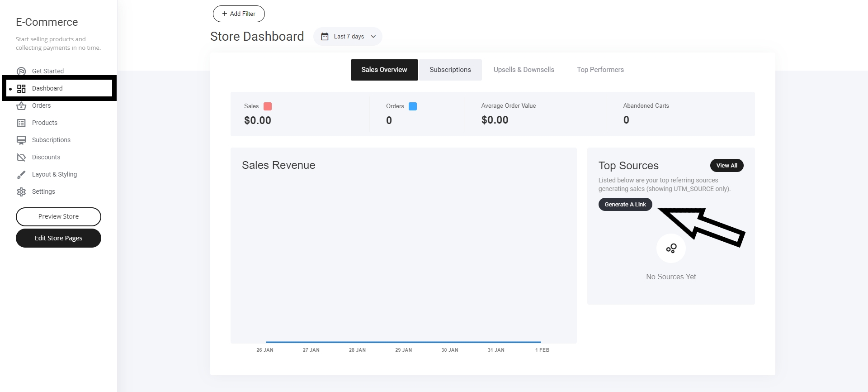Click the Layout & Styling brush icon
Image resolution: width=868 pixels, height=392 pixels.
21,175
